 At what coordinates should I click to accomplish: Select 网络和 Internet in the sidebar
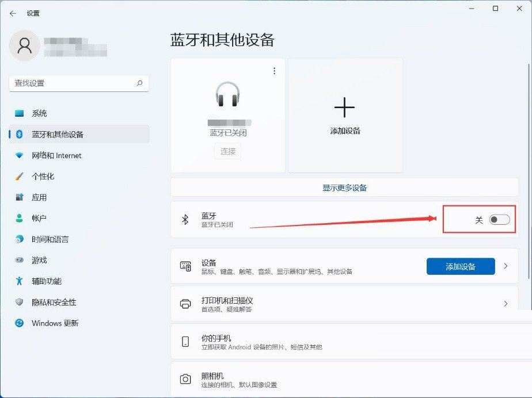79,155
